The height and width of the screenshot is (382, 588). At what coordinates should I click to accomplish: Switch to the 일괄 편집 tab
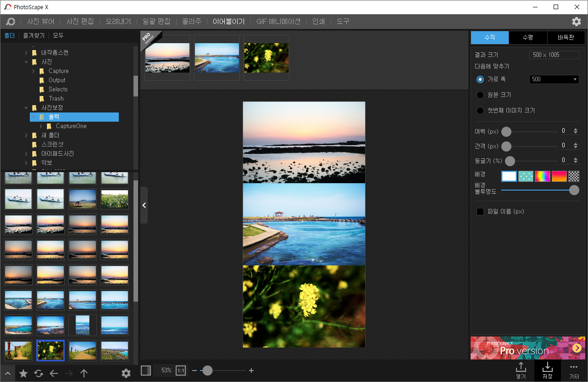pos(156,22)
